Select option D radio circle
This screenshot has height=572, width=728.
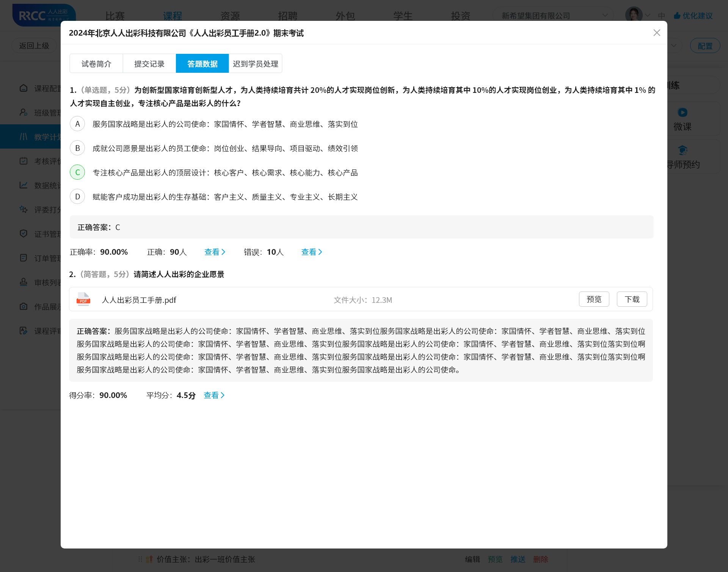pyautogui.click(x=77, y=197)
